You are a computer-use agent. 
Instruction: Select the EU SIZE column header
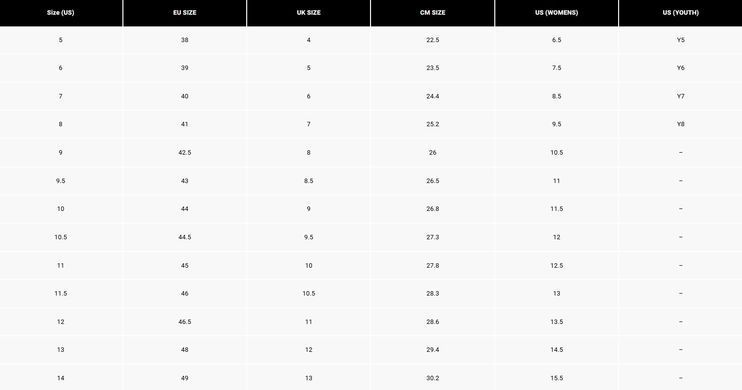185,13
